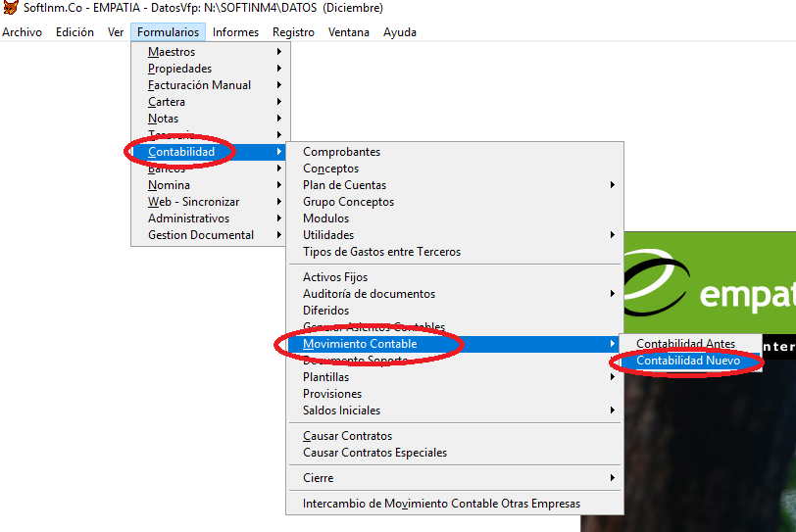This screenshot has width=796, height=532.
Task: Select Activos Fijos entry
Action: click(x=455, y=277)
